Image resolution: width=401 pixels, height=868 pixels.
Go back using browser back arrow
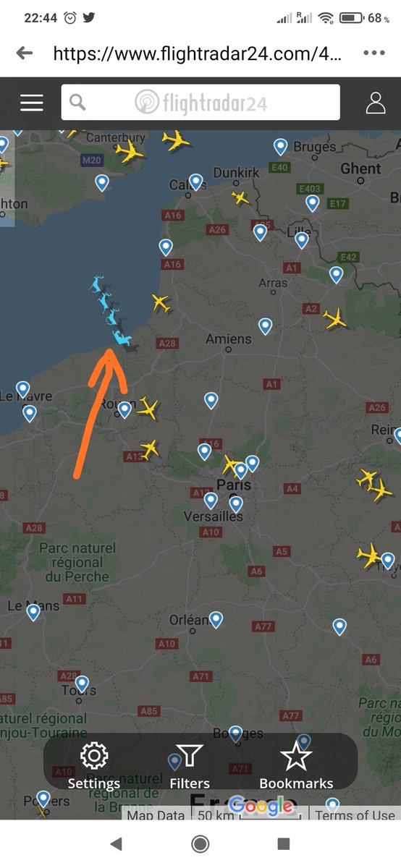tap(25, 53)
